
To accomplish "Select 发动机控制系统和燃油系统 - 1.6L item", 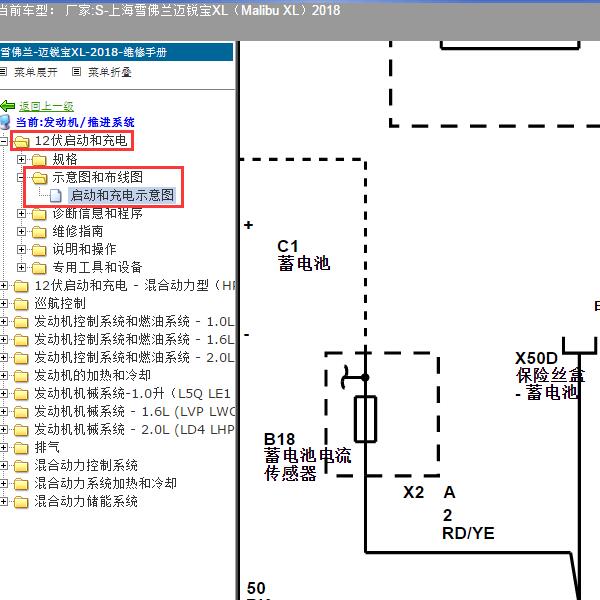I will coord(134,339).
